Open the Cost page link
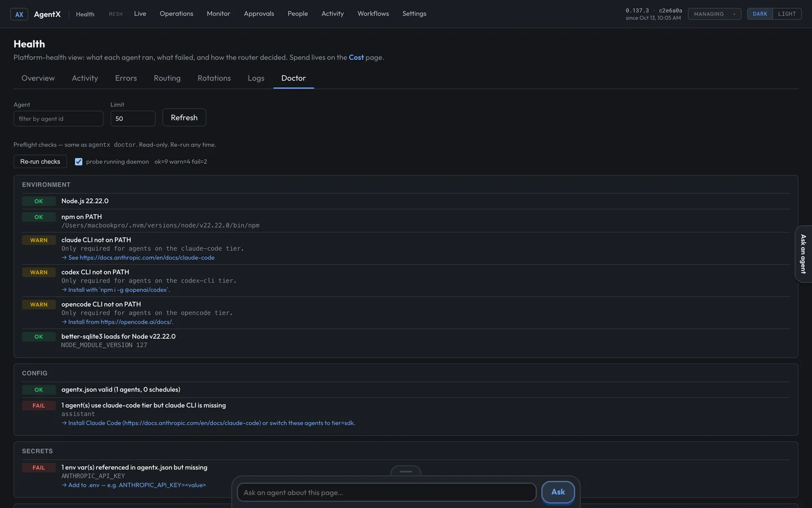Viewport: 812px width, 508px height. point(356,58)
